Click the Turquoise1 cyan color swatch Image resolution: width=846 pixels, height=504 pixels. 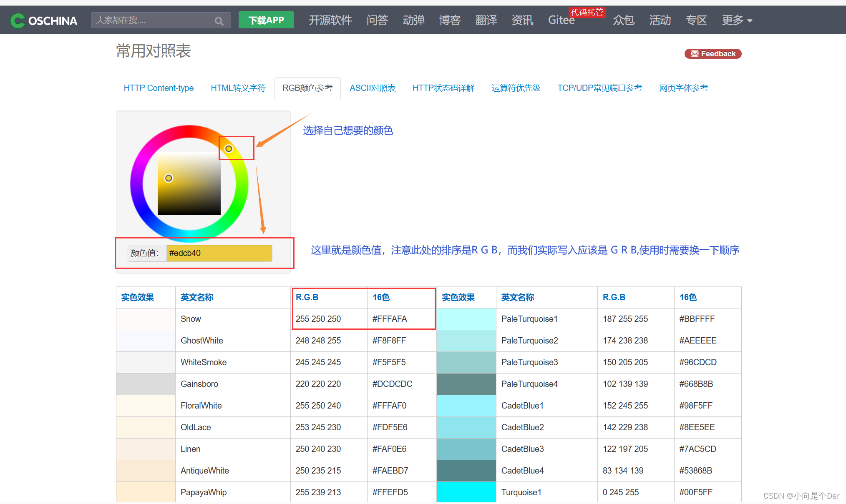point(466,492)
